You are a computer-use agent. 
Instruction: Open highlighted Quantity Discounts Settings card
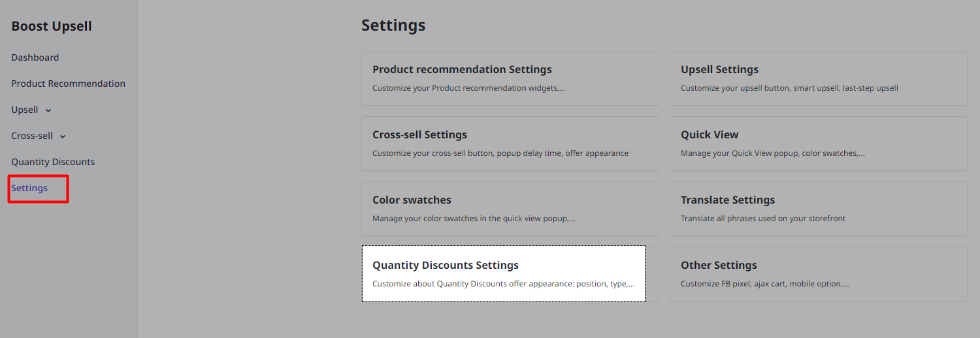504,273
